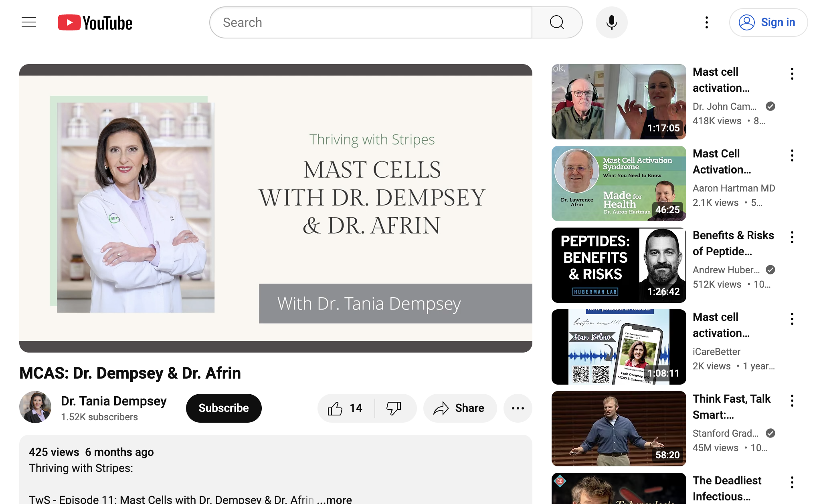This screenshot has width=821, height=504.
Task: Open menu for Think Fast, Talk Smart video
Action: point(792,401)
